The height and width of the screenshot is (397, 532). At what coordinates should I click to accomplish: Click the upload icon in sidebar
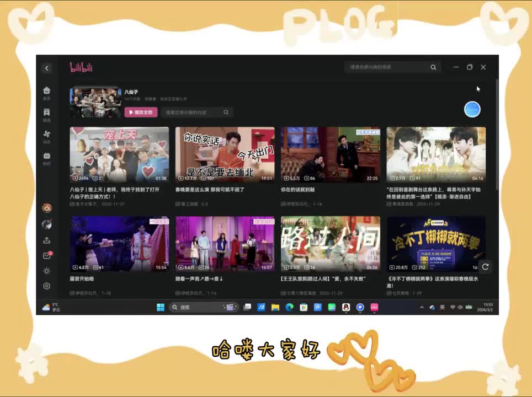click(x=47, y=240)
